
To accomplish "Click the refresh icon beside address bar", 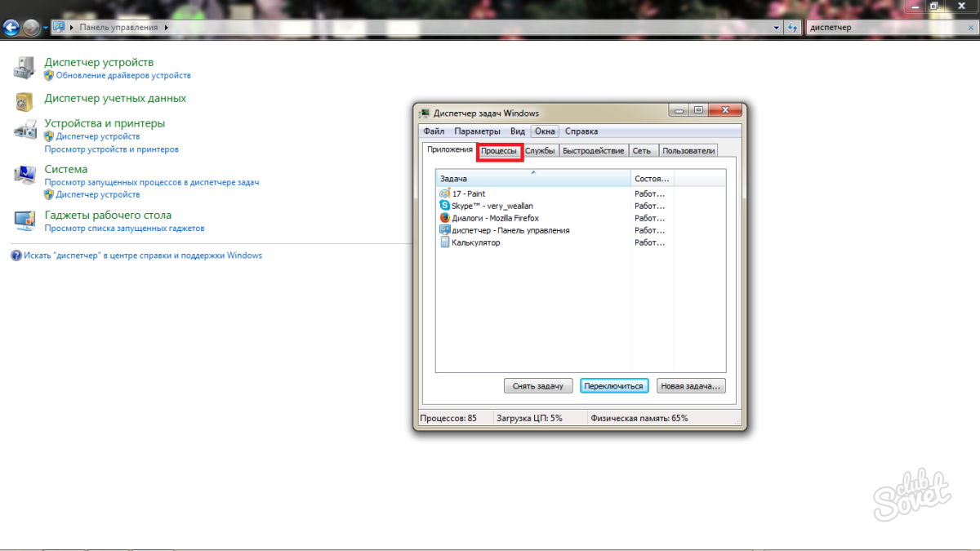I will click(x=792, y=27).
